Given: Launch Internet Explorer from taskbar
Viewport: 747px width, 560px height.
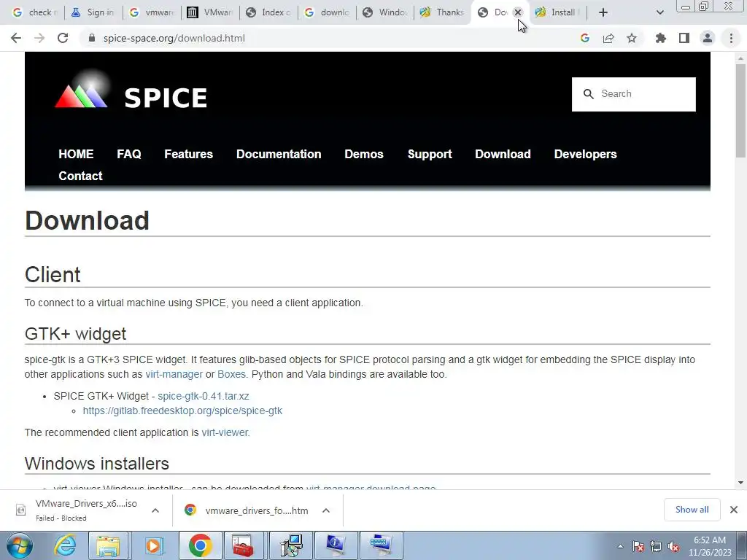Looking at the screenshot, I should pyautogui.click(x=65, y=545).
